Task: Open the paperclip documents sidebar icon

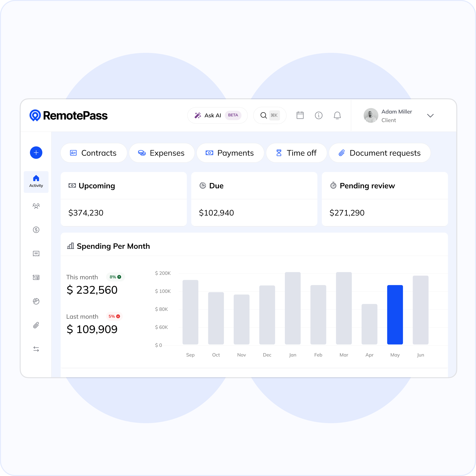Action: (x=36, y=325)
